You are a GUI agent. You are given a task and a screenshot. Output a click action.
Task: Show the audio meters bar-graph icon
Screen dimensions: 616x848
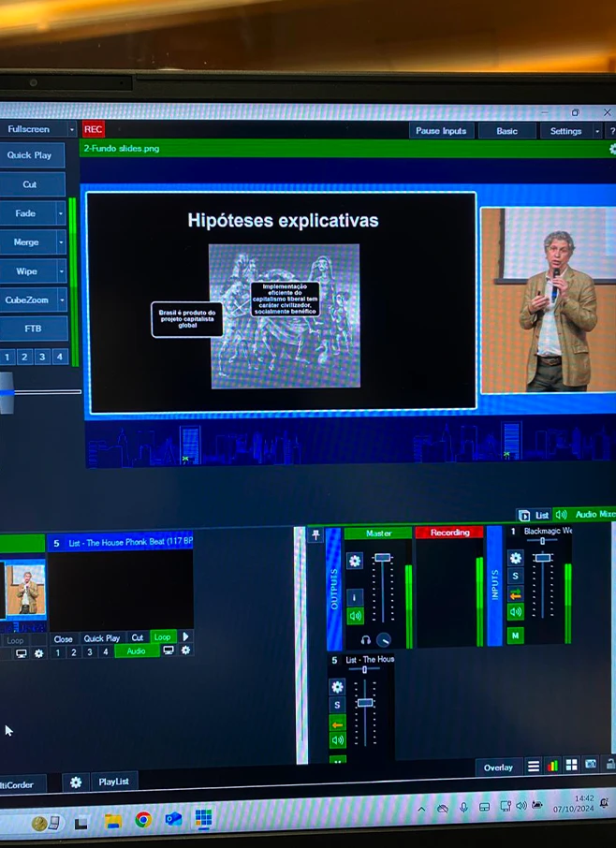tap(552, 766)
